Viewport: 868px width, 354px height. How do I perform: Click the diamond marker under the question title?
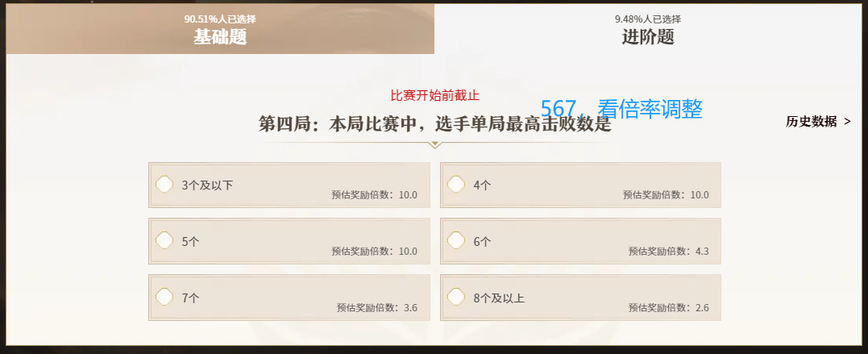click(434, 145)
